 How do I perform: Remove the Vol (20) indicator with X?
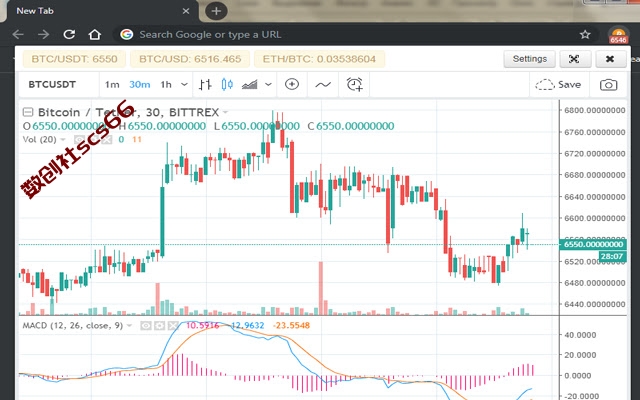[x=107, y=140]
